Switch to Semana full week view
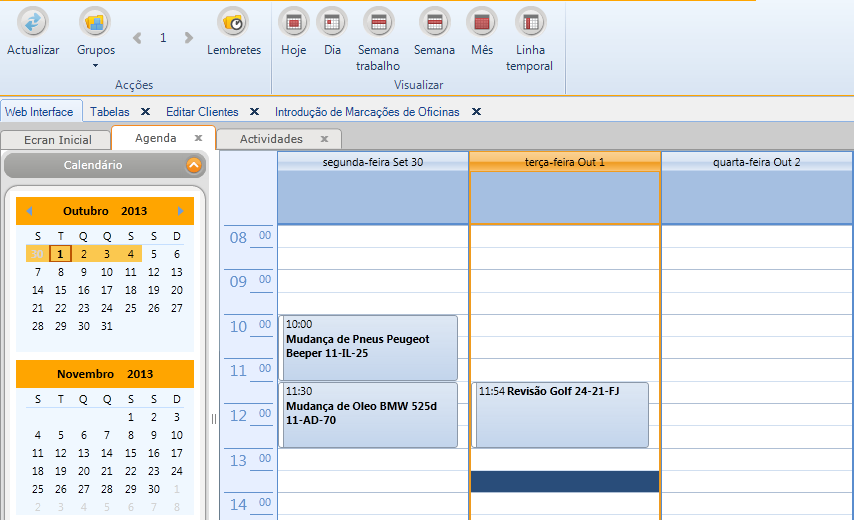This screenshot has height=520, width=854. pos(434,22)
